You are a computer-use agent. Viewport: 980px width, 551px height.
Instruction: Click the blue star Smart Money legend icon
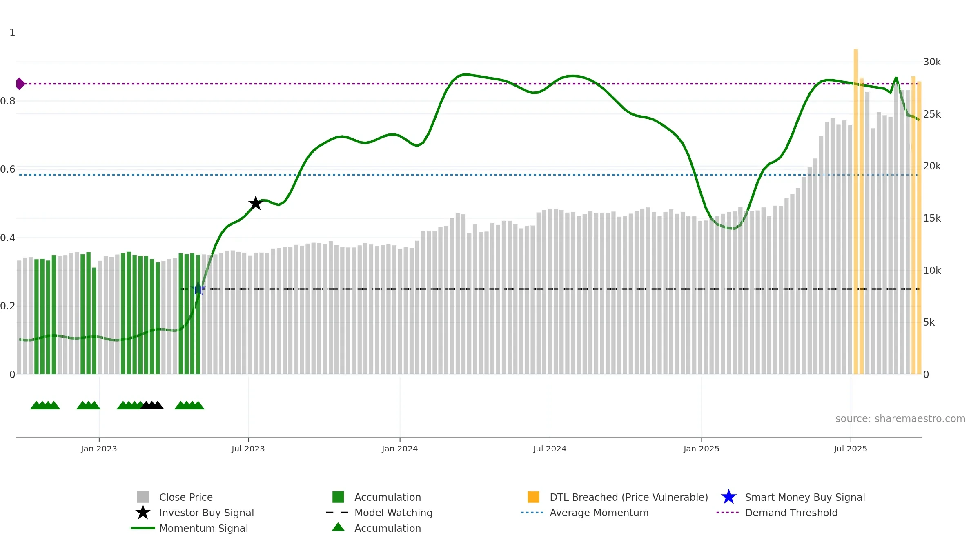(728, 497)
